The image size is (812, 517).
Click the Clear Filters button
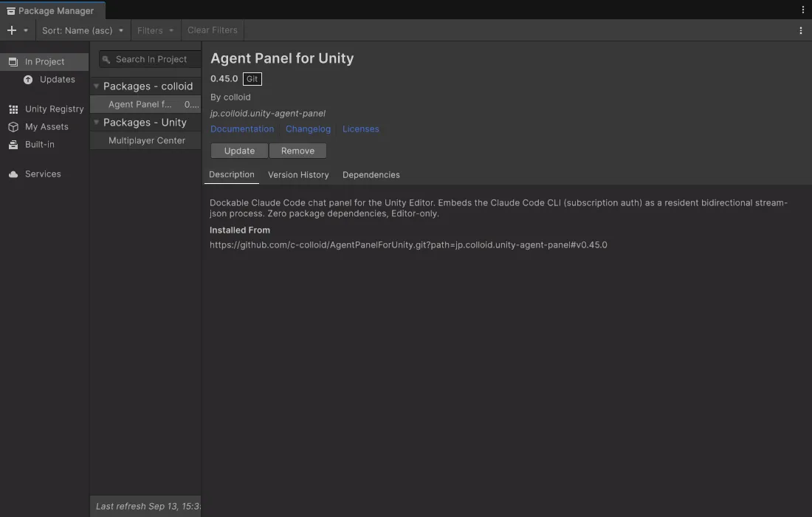pyautogui.click(x=213, y=30)
